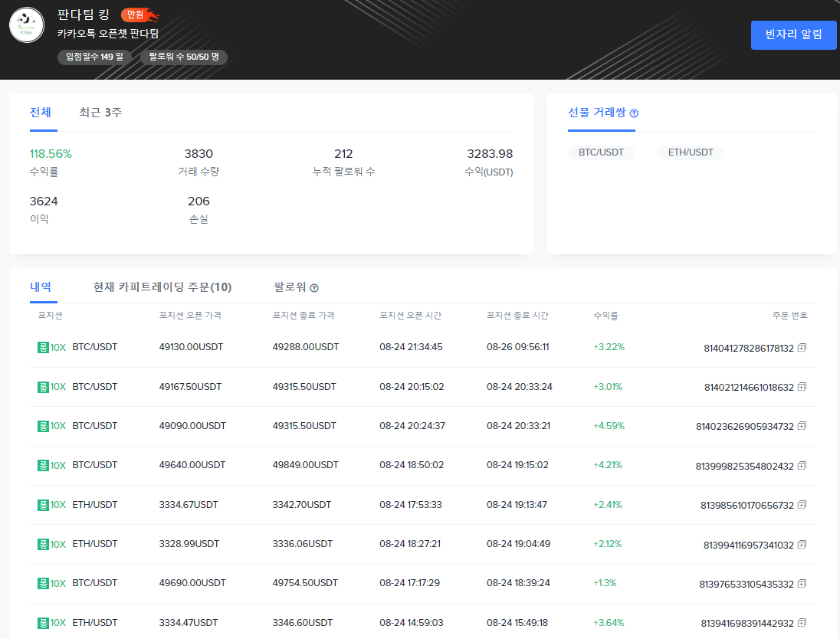Image resolution: width=840 pixels, height=639 pixels.
Task: Click the 주문 번호 column header
Action: pyautogui.click(x=790, y=316)
